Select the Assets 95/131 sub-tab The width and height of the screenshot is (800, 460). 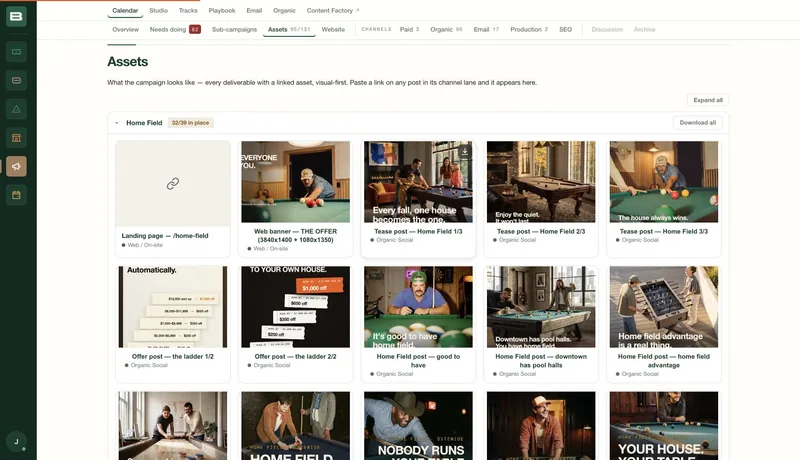[289, 30]
